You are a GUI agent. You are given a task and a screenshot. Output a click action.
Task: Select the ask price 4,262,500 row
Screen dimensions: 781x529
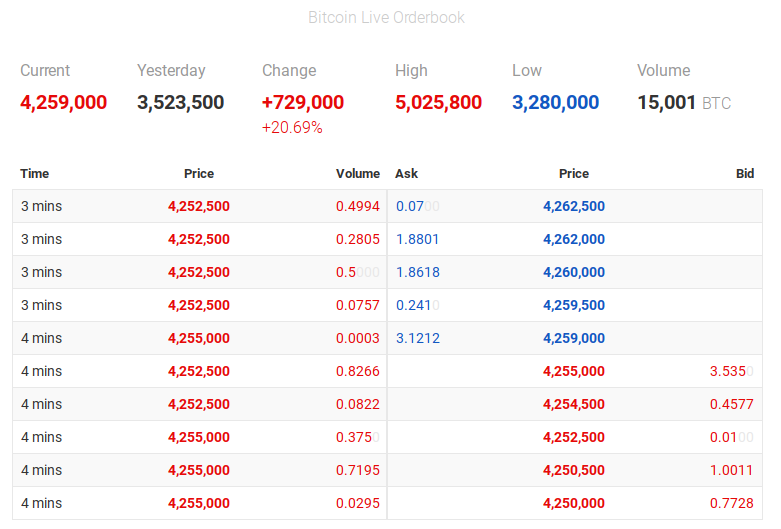pyautogui.click(x=573, y=207)
